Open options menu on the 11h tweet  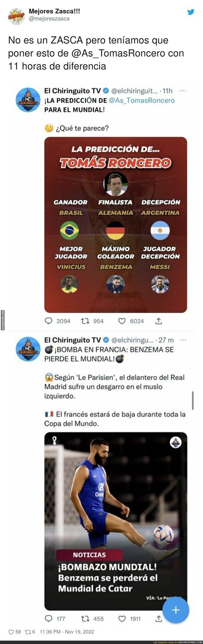(183, 91)
